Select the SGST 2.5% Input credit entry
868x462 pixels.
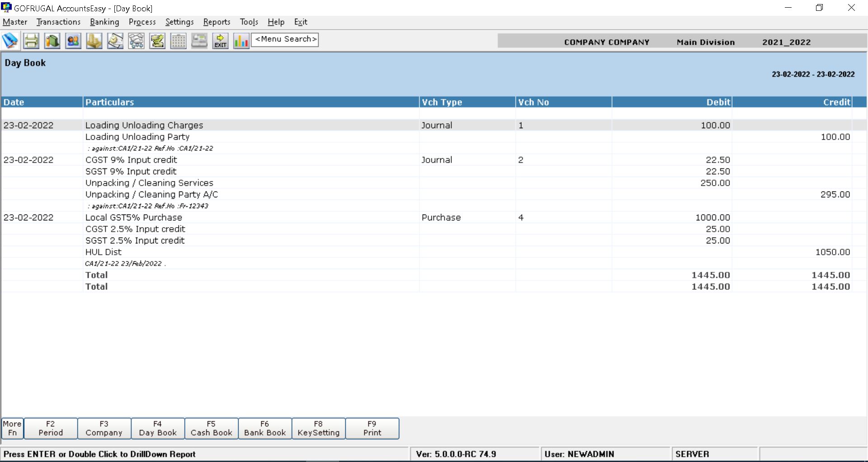click(x=135, y=241)
